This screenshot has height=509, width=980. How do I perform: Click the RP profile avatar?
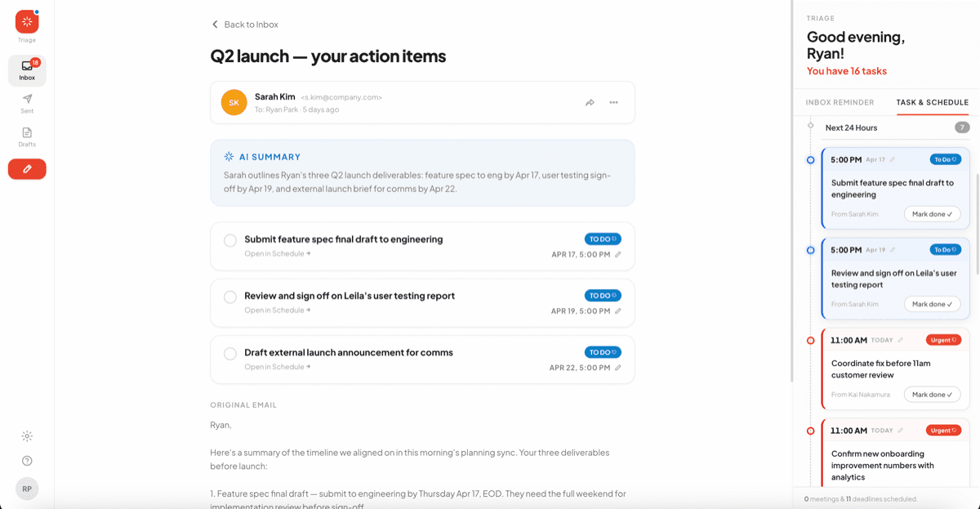coord(27,489)
